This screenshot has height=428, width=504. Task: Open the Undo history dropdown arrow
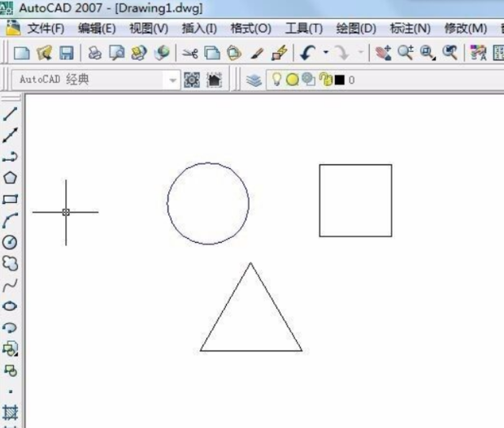pyautogui.click(x=326, y=52)
